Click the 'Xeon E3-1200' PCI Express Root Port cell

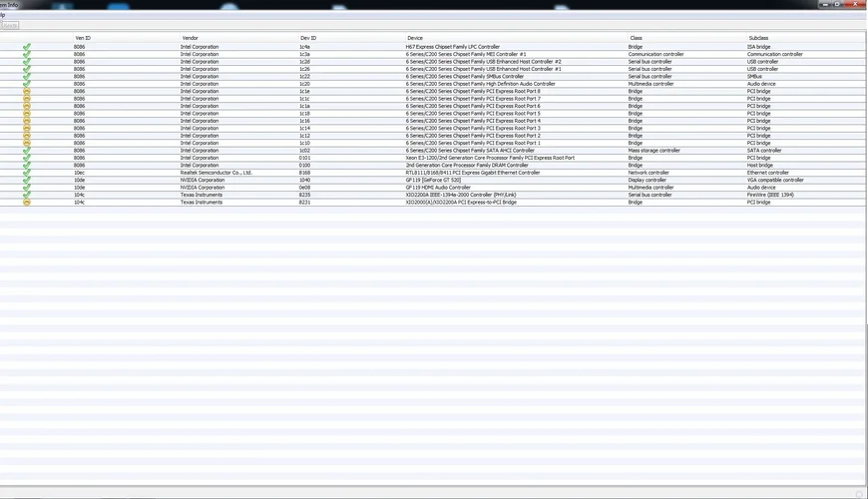point(490,158)
